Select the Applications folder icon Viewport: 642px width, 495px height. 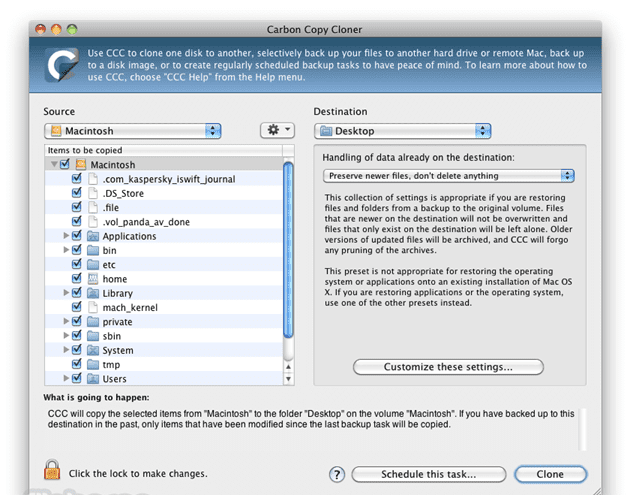93,236
